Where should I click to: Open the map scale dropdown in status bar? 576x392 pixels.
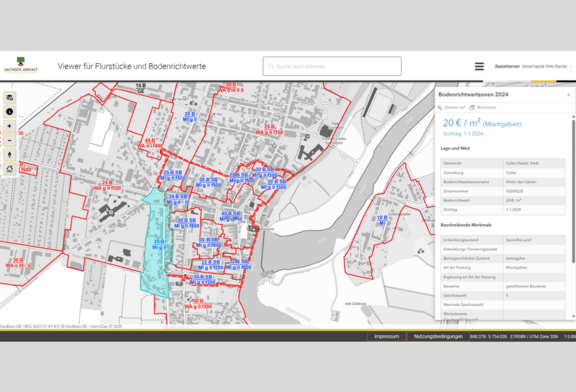tap(570, 337)
